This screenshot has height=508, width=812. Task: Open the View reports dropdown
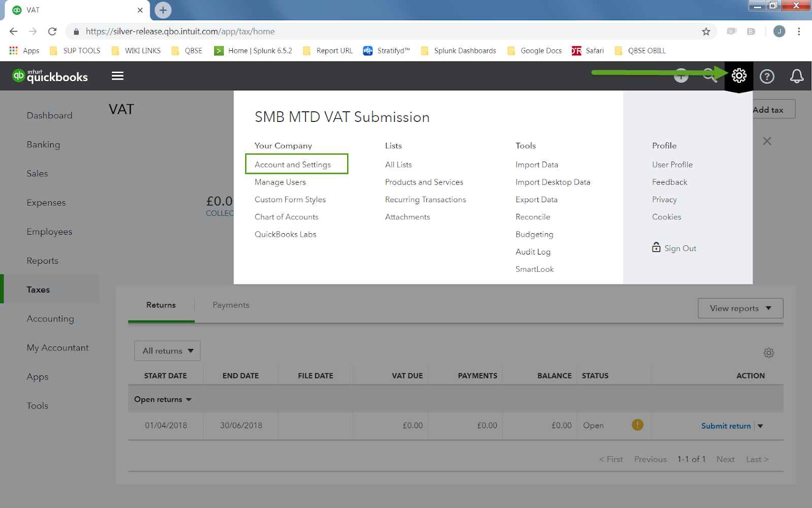click(x=740, y=308)
